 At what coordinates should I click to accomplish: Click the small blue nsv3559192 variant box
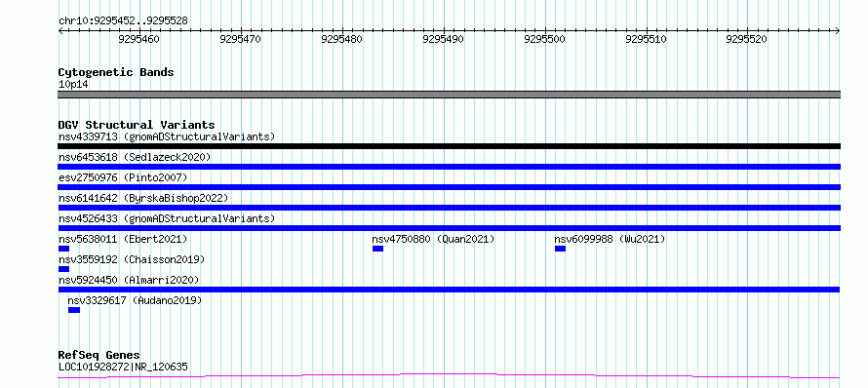click(x=63, y=269)
